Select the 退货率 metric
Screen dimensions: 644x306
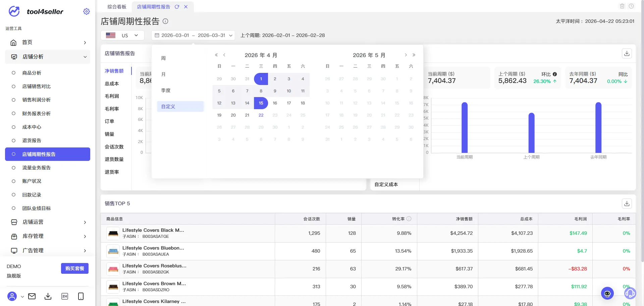tap(112, 172)
